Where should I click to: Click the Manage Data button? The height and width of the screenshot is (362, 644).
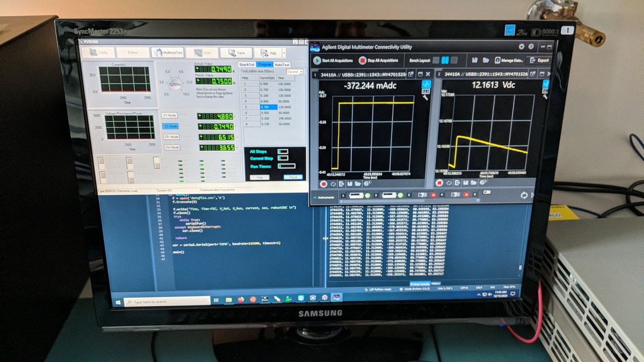(509, 60)
